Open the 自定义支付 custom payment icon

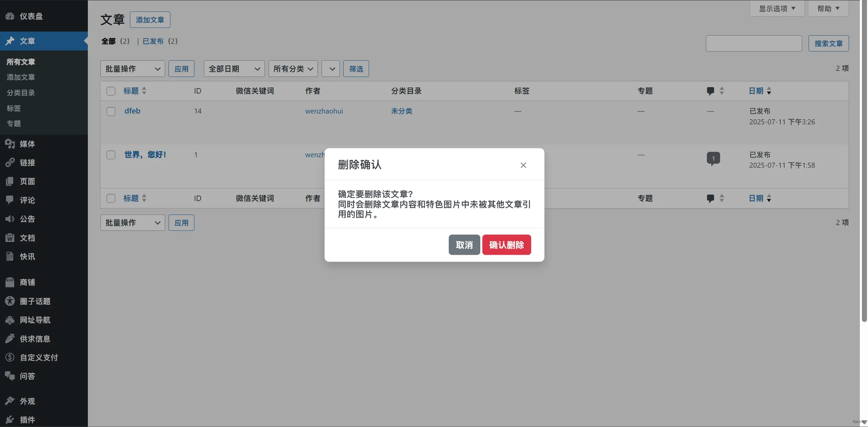tap(10, 357)
